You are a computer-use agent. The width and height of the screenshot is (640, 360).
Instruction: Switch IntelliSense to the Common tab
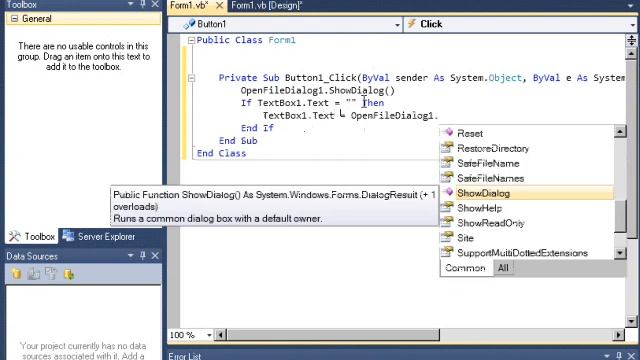click(x=465, y=268)
